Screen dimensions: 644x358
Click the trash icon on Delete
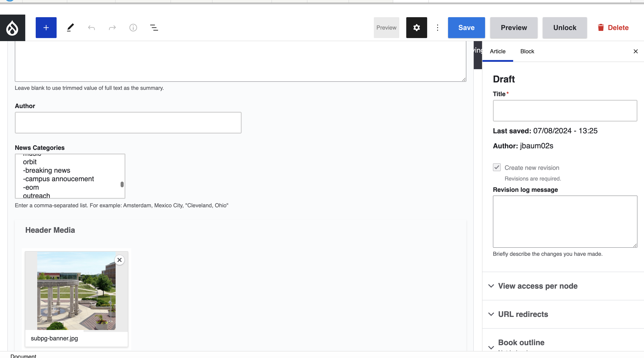point(601,27)
